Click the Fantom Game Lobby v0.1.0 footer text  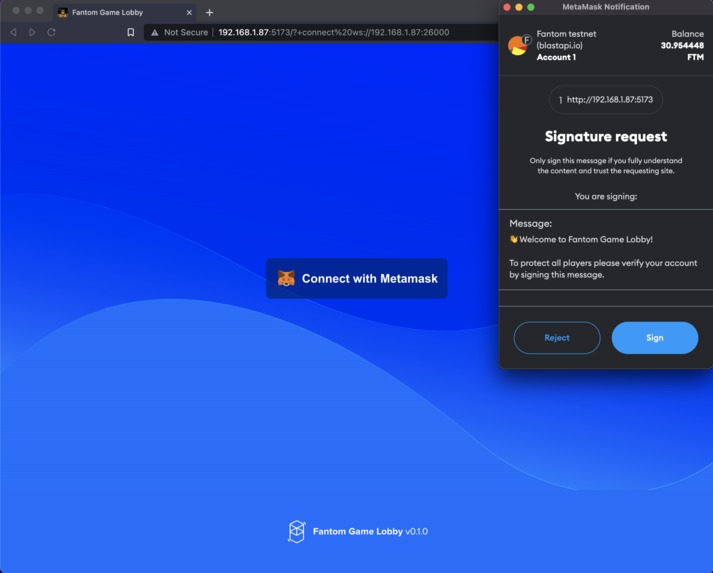370,531
